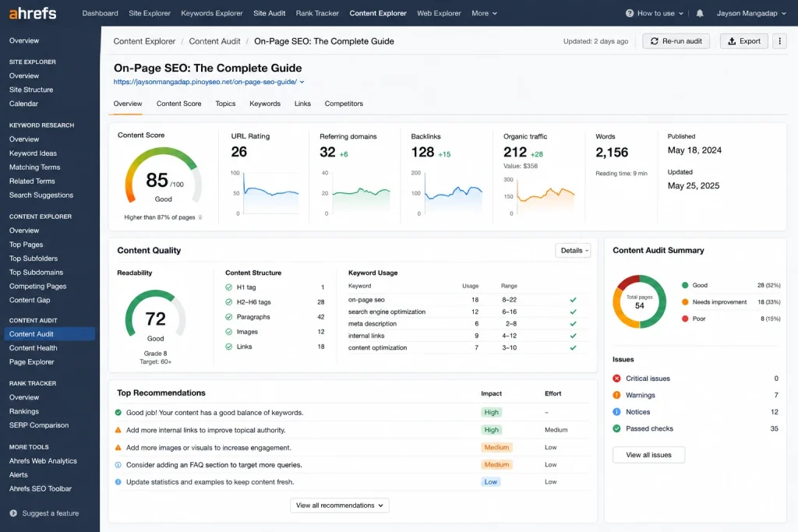Screen dimensions: 798x532
Task: Click the H2–H6 tags check icon
Action: (228, 302)
